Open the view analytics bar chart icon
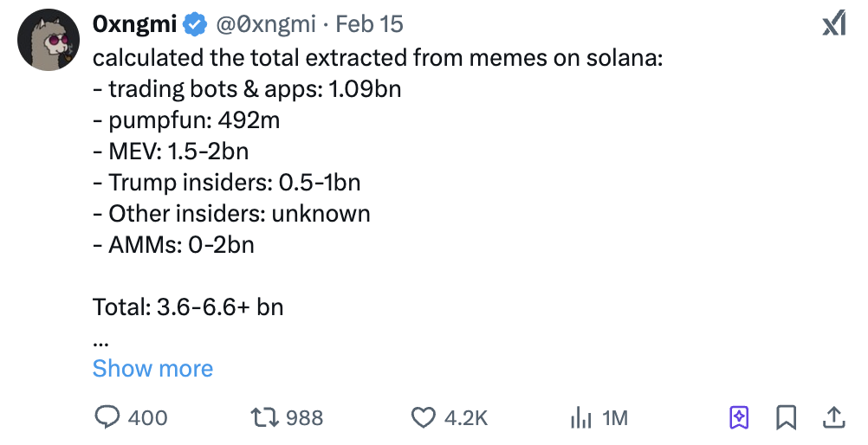 (x=580, y=418)
